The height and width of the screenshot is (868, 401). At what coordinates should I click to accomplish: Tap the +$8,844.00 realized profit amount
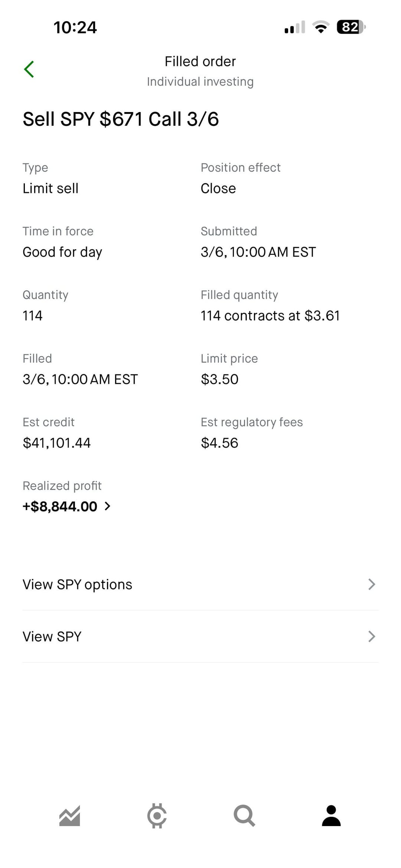click(60, 506)
